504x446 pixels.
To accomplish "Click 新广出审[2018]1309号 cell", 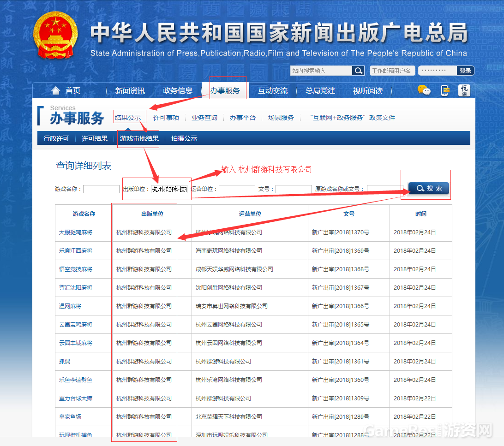I will click(341, 398).
